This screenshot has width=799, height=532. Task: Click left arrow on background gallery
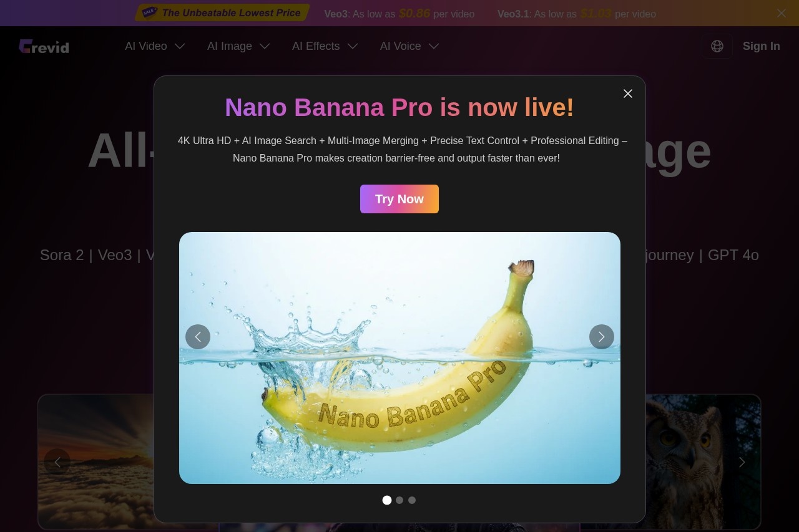point(57,462)
